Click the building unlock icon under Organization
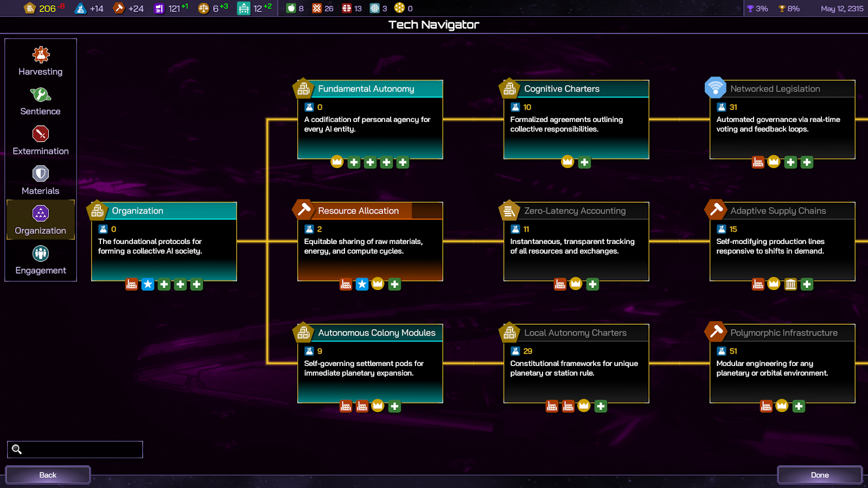868x488 pixels. click(x=131, y=284)
